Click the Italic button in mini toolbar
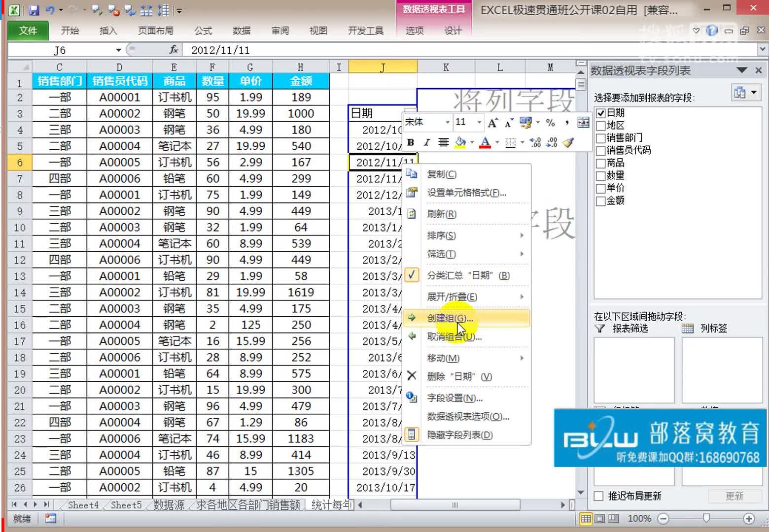This screenshot has width=769, height=532. tap(427, 142)
